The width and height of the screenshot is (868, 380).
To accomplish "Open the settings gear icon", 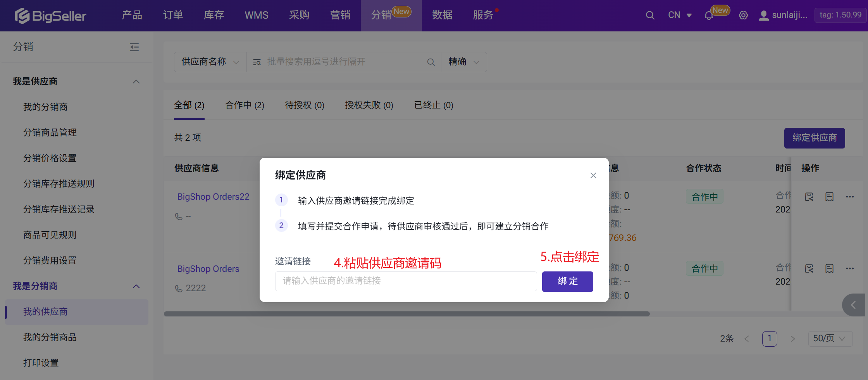I will coord(743,16).
